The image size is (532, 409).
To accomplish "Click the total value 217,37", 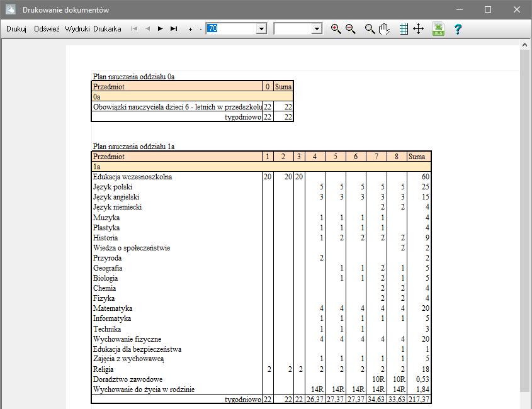I will (419, 400).
